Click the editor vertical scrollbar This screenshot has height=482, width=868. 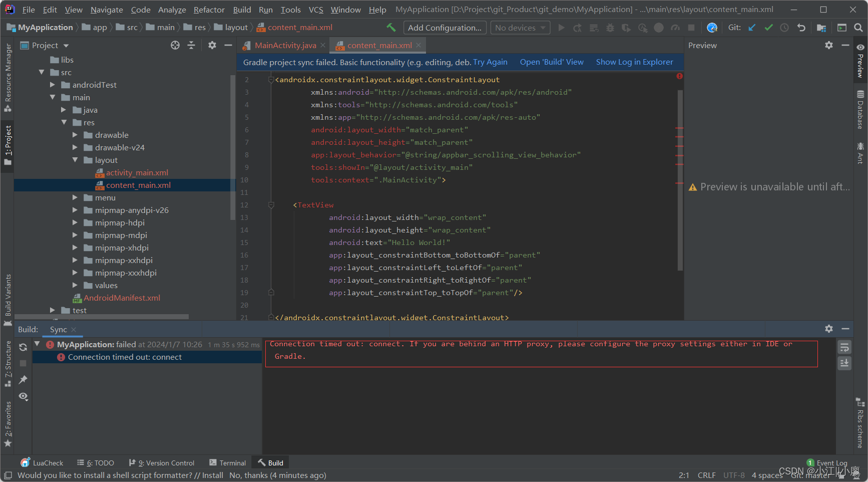(680, 180)
